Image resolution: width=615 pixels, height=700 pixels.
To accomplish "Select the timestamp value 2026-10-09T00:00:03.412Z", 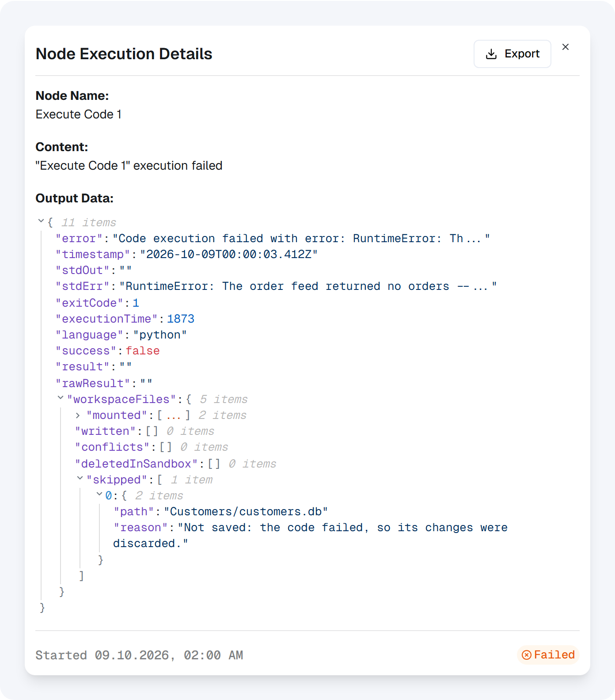I will pyautogui.click(x=229, y=255).
